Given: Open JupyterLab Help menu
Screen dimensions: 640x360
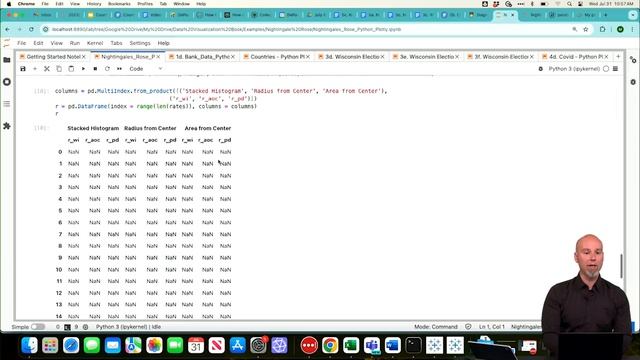Looking at the screenshot, I should click(x=164, y=43).
